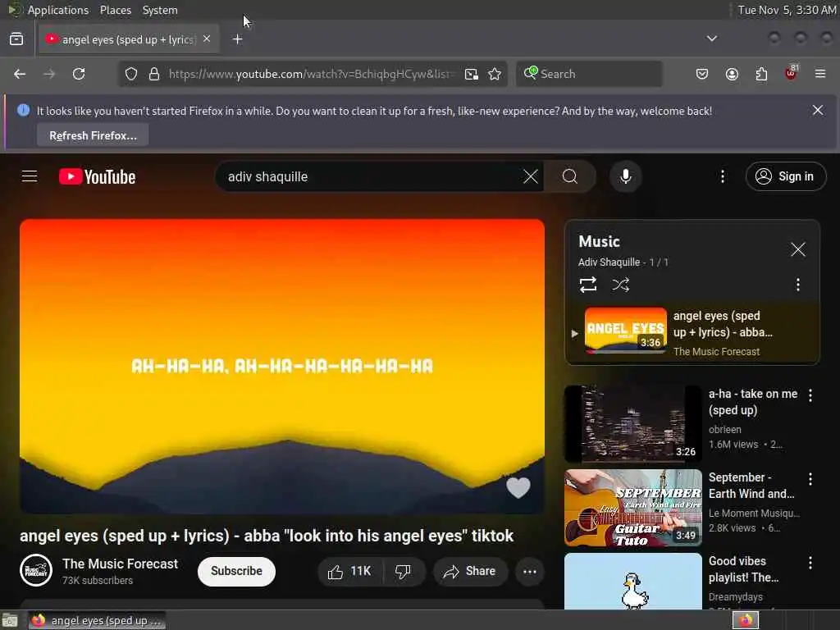
Task: Select the angel eyes browser tab
Action: tap(127, 39)
